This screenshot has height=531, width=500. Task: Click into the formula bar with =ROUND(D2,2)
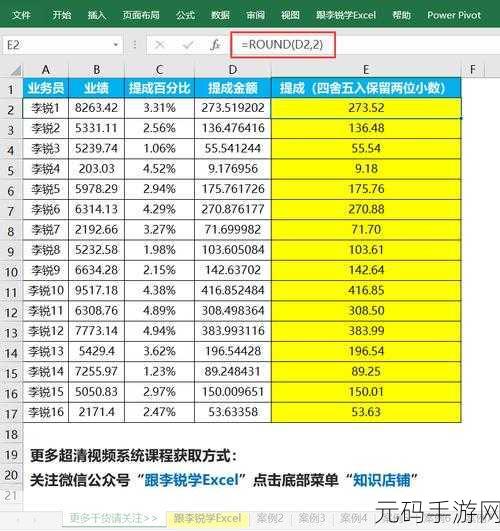pyautogui.click(x=283, y=44)
